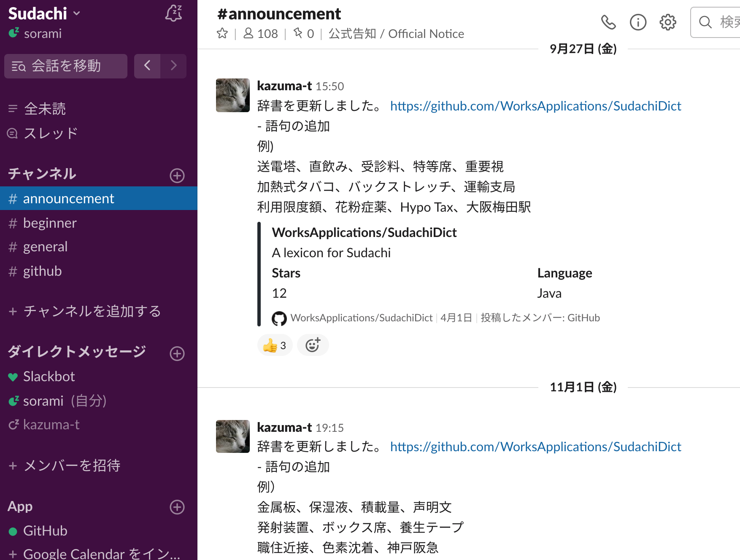Open the ダイレクトメッセージ section header
The height and width of the screenshot is (560, 740).
tap(77, 352)
